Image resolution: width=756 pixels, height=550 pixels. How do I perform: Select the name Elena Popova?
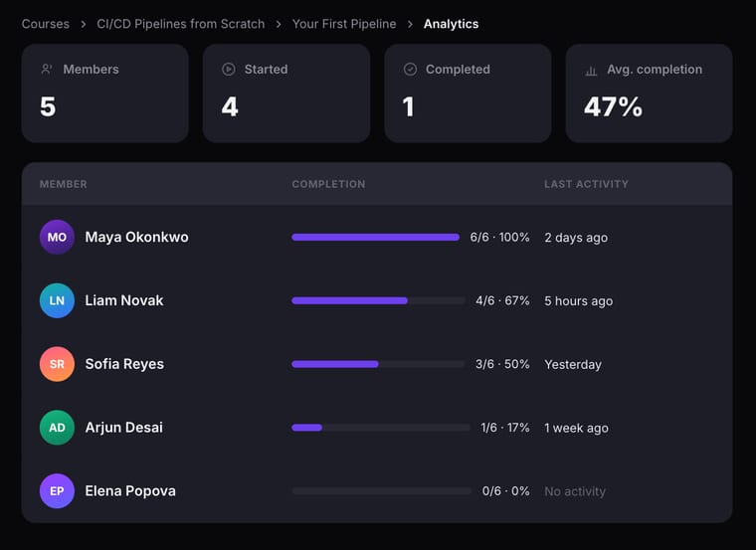tap(130, 491)
